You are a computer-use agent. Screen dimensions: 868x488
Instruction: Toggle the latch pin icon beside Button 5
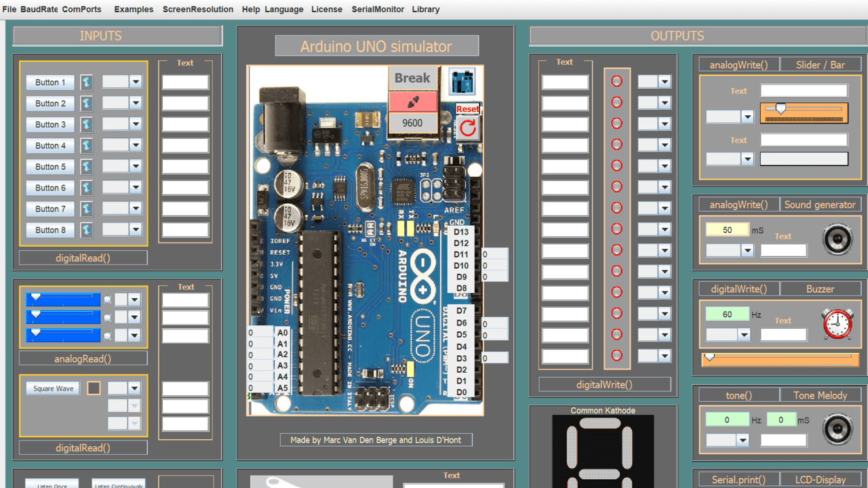point(86,166)
